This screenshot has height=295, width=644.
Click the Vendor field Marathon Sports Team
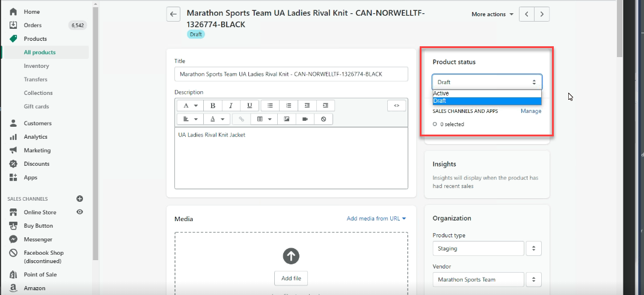click(x=479, y=279)
